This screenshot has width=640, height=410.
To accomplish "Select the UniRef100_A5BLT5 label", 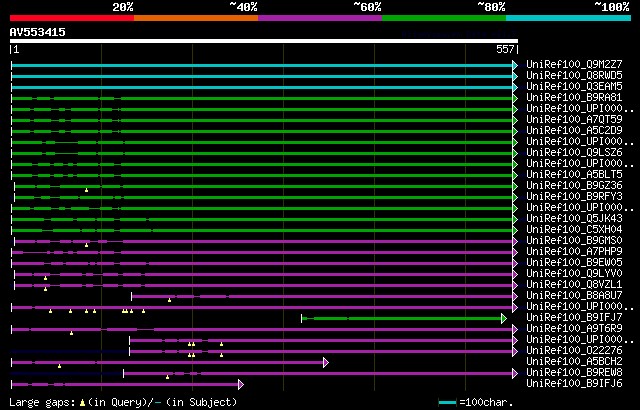I will (574, 175).
